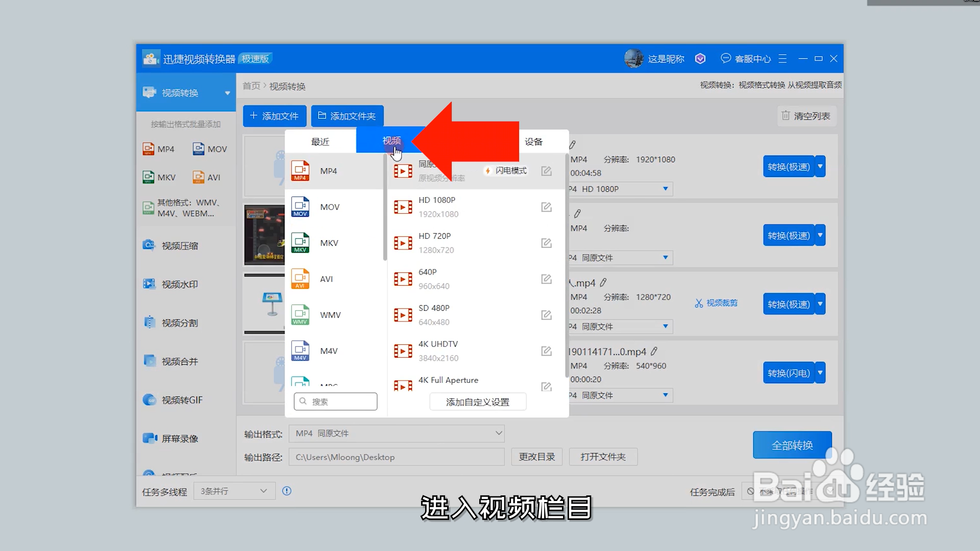Pick MKV format in the popup list

pyautogui.click(x=334, y=243)
